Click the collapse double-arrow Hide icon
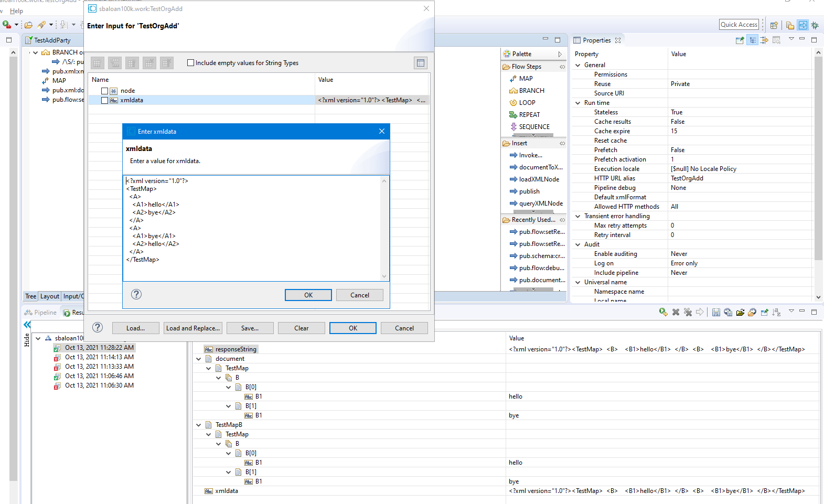Screen dimensions: 824x504 click(x=27, y=325)
